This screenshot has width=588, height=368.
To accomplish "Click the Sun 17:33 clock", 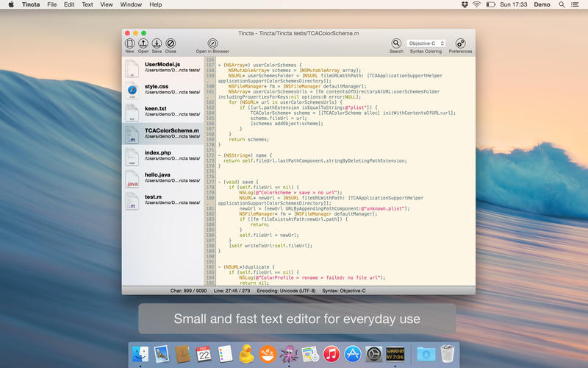I will click(513, 4).
